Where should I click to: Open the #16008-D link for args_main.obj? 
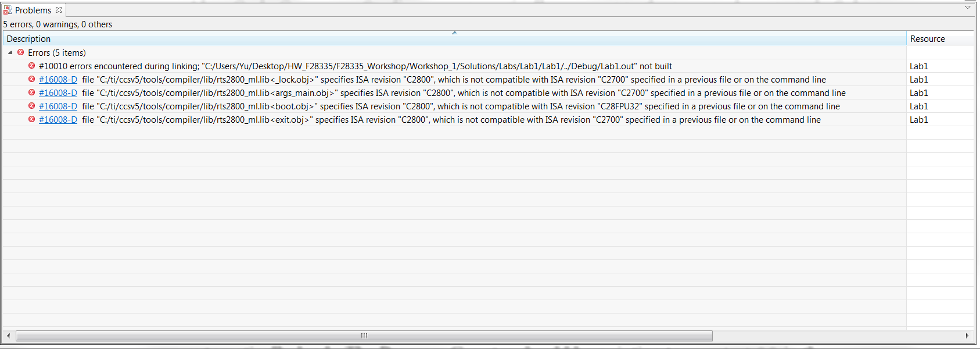click(x=58, y=93)
